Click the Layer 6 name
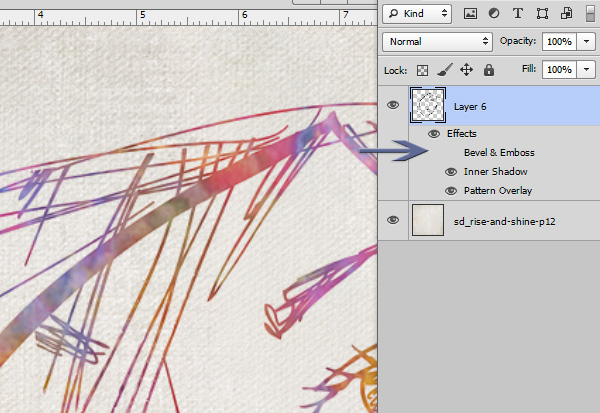Image resolution: width=600 pixels, height=413 pixels. (470, 107)
